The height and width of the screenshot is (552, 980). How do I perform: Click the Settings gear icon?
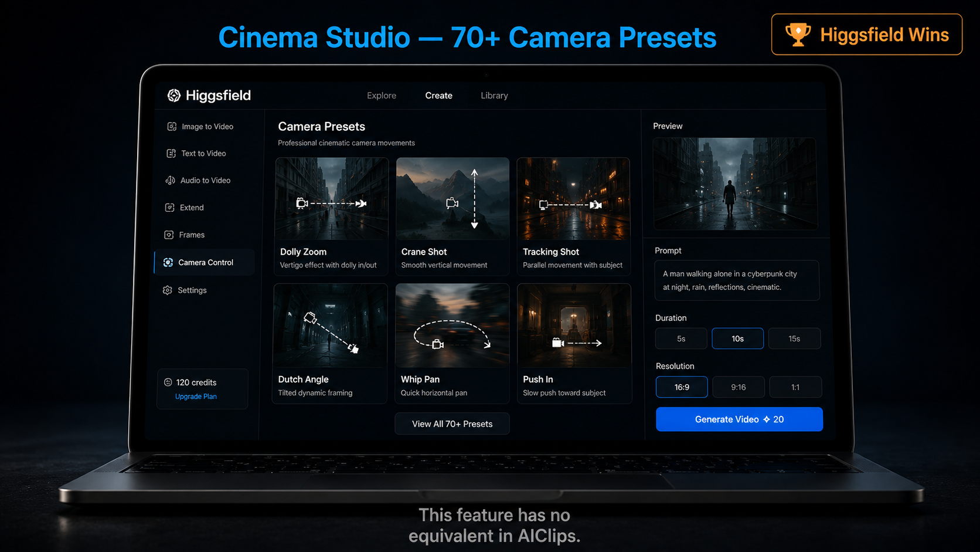(168, 290)
